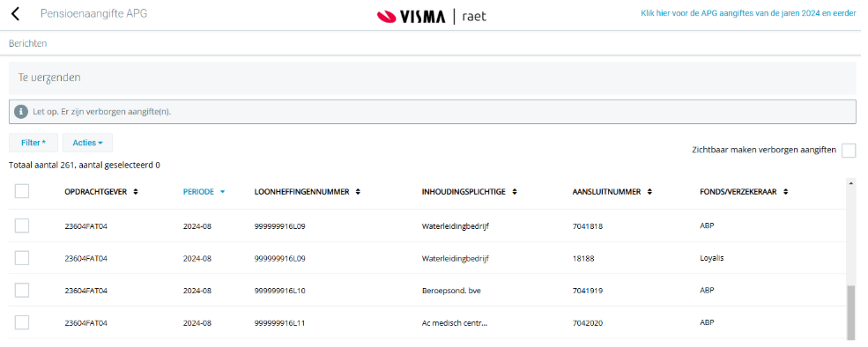
Task: Tick the select-all checkbox in table header
Action: click(21, 191)
